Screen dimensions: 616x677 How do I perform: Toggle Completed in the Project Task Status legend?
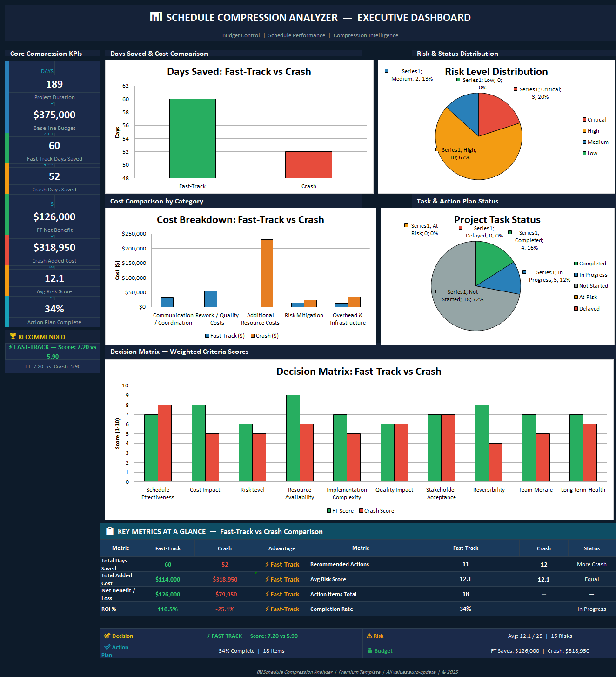tap(591, 263)
